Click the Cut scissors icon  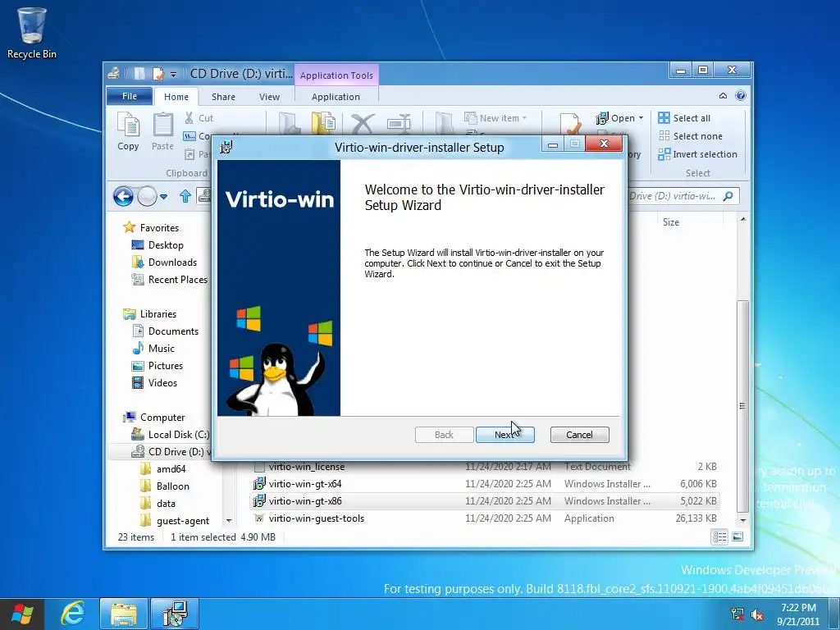pyautogui.click(x=189, y=118)
